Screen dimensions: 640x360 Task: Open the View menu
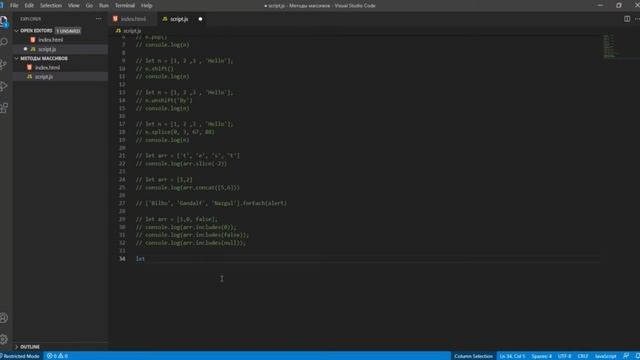click(x=73, y=6)
